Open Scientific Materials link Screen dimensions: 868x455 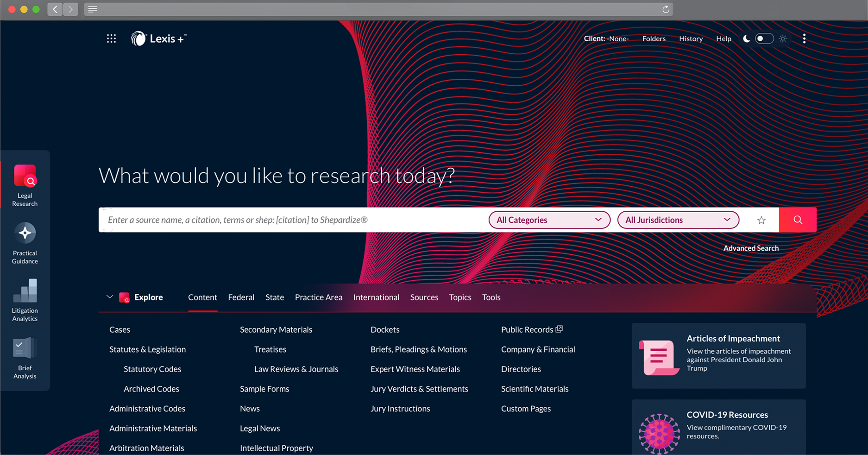point(535,389)
